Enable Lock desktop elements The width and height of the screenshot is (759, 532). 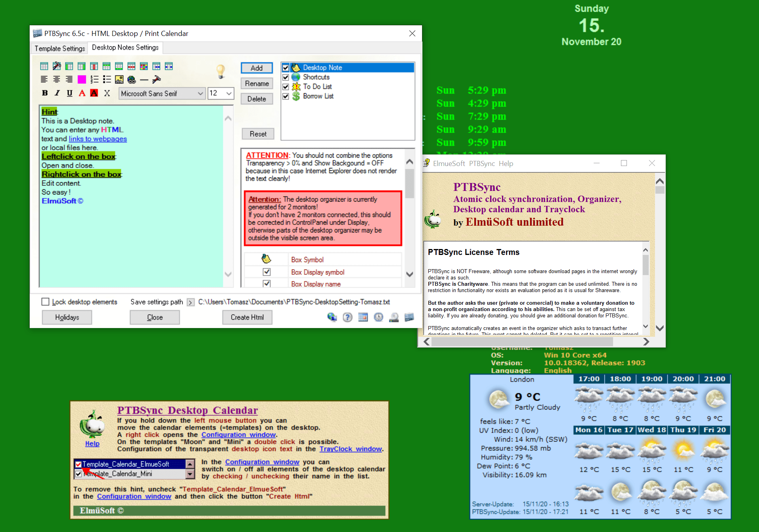click(45, 302)
